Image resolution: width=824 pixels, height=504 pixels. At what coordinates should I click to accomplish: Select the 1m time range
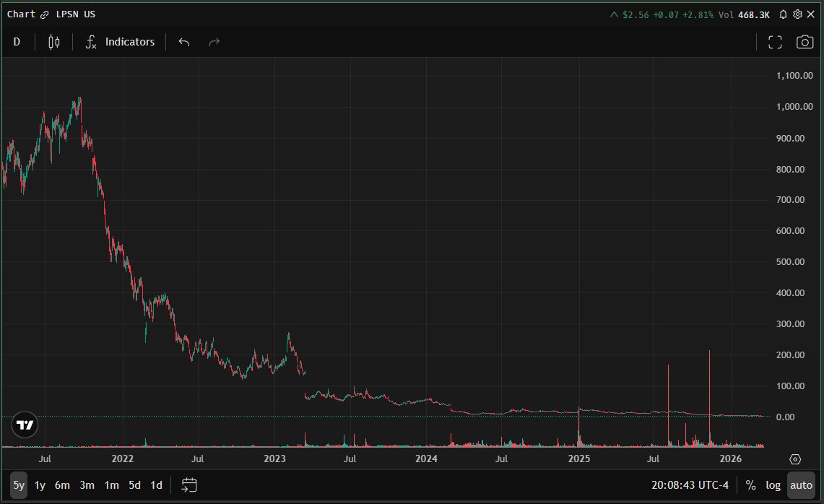coord(111,485)
